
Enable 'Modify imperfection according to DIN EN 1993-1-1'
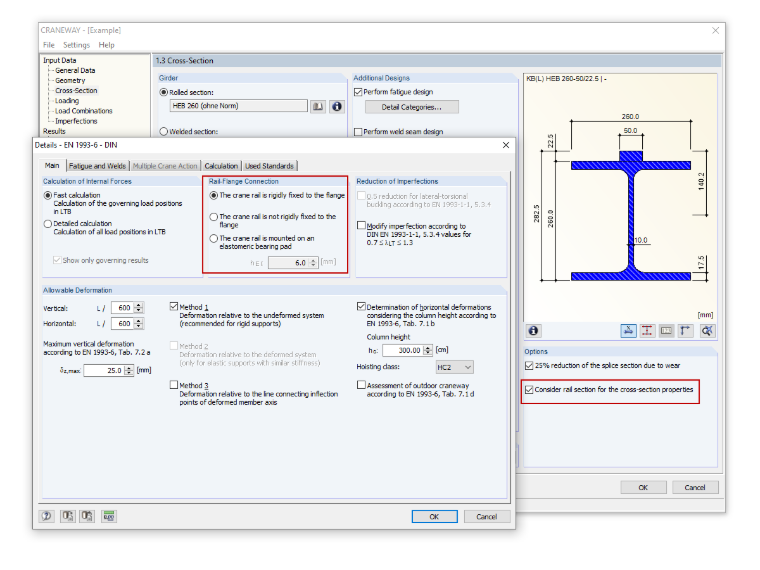[x=361, y=225]
